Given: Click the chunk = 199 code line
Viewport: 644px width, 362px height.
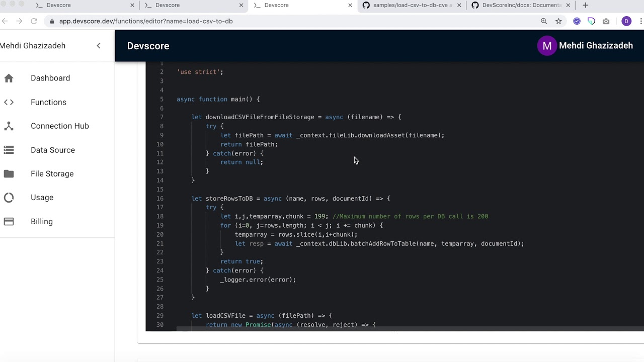Looking at the screenshot, I should point(354,216).
